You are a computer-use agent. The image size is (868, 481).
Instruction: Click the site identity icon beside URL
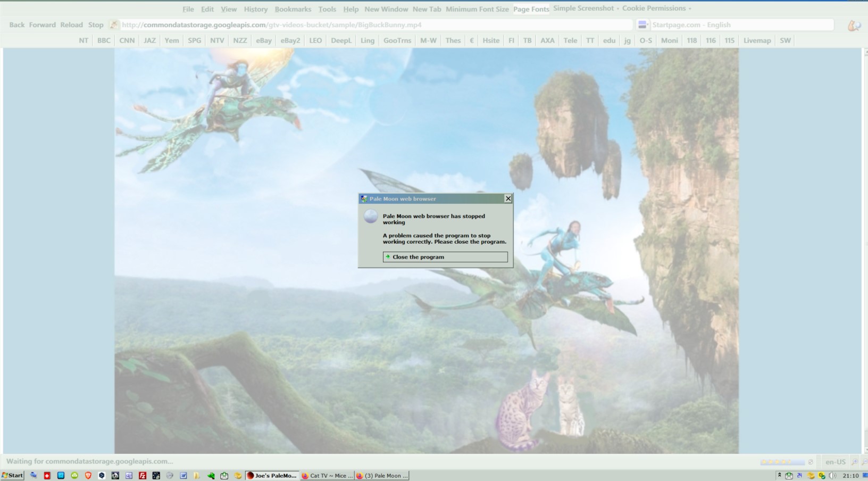coord(114,24)
